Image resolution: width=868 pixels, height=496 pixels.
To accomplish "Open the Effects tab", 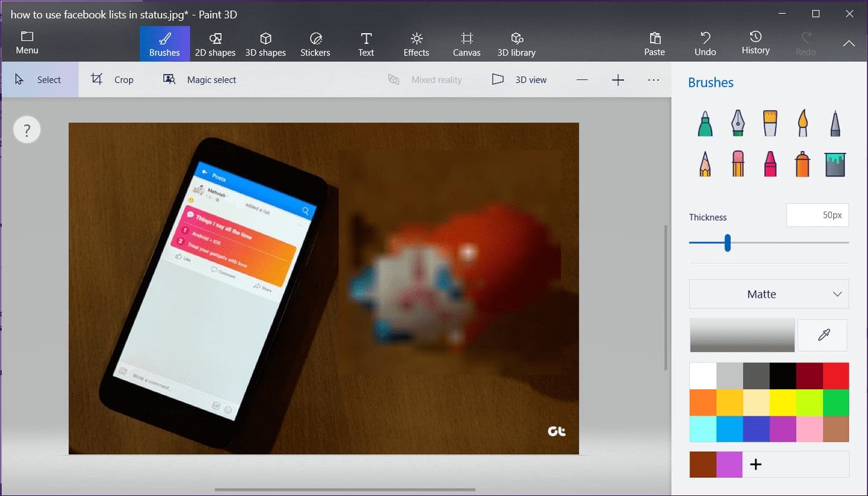I will (x=417, y=44).
